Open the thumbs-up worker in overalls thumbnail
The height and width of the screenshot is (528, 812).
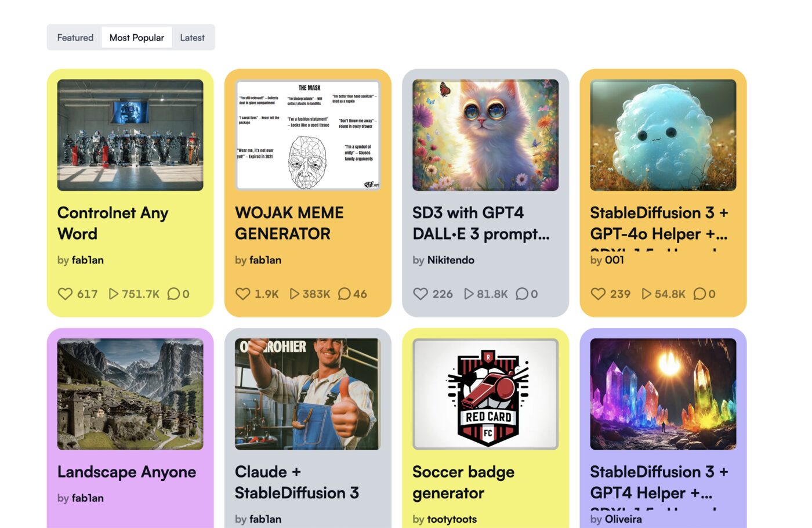click(x=308, y=394)
